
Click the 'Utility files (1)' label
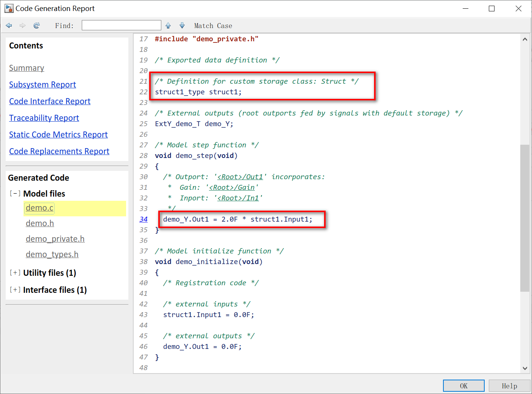(50, 273)
